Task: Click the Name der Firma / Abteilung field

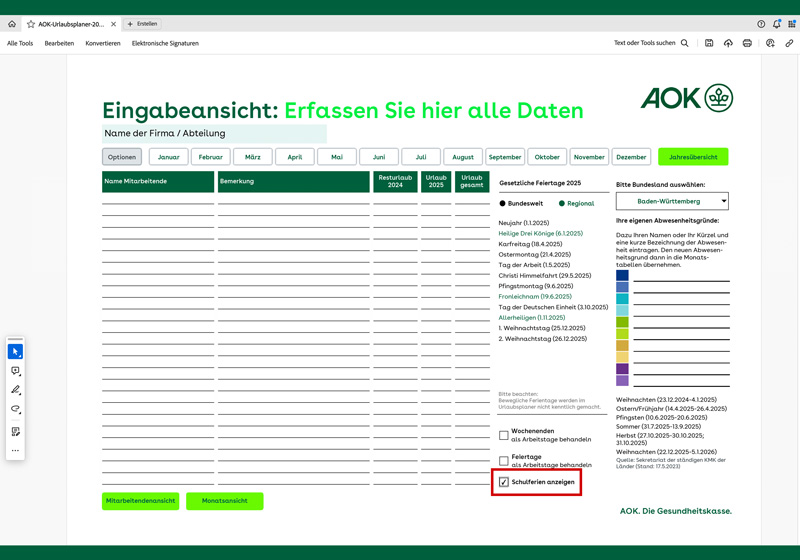Action: coord(214,134)
